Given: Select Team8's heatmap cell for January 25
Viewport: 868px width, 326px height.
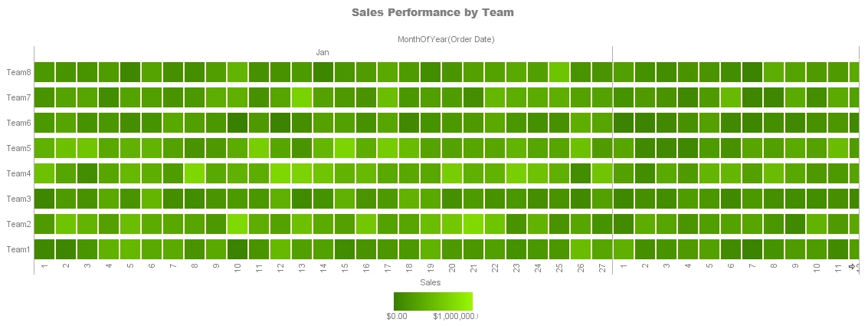Looking at the screenshot, I should (559, 72).
